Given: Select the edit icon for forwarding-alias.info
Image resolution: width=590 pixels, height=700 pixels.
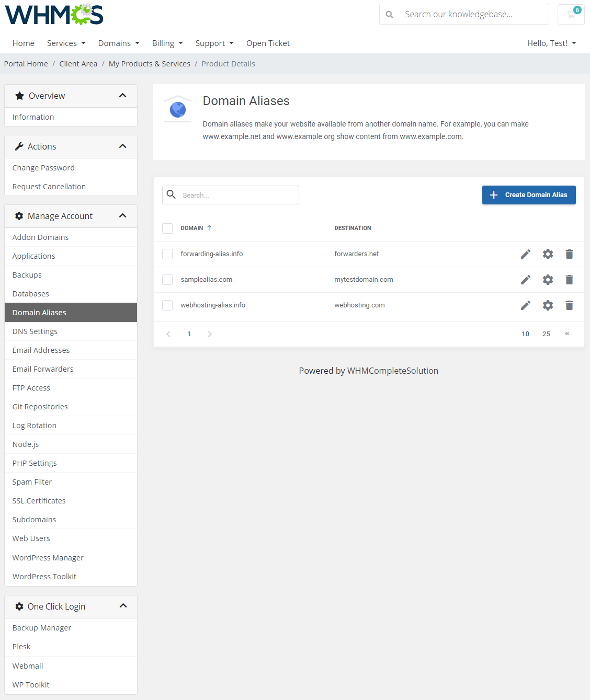Looking at the screenshot, I should click(525, 254).
